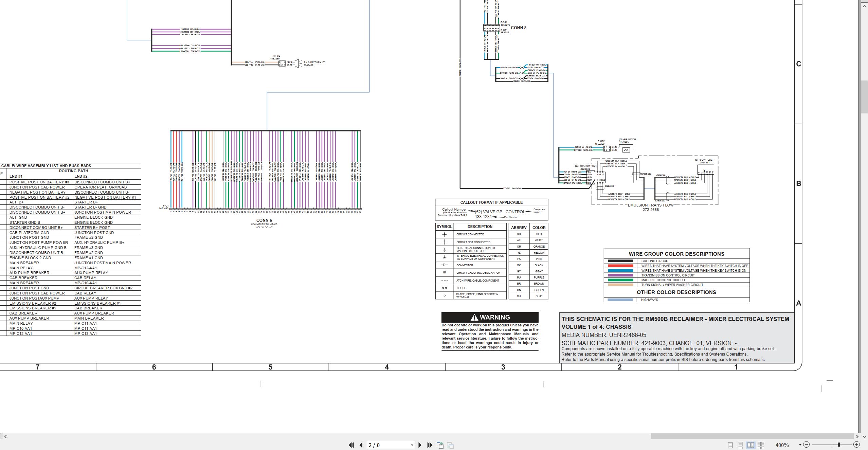Click the (25) RESISTOR label
This screenshot has width=868, height=450.
pyautogui.click(x=628, y=140)
